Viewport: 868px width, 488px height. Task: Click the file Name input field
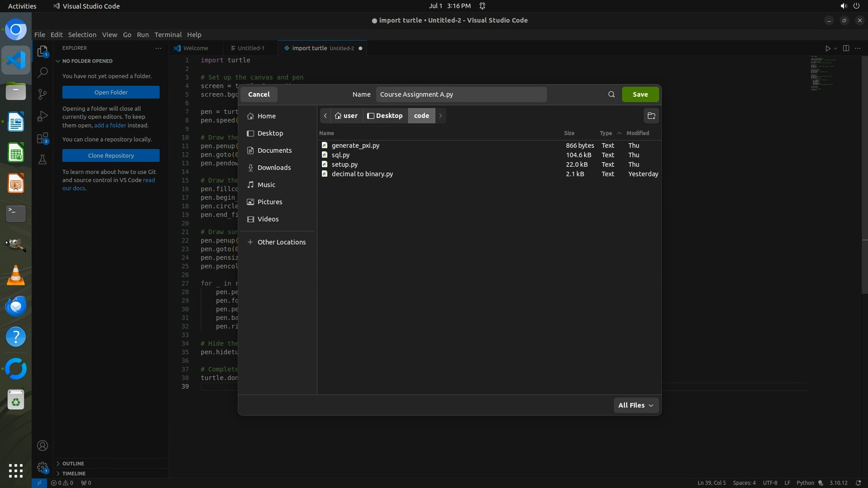click(461, 94)
